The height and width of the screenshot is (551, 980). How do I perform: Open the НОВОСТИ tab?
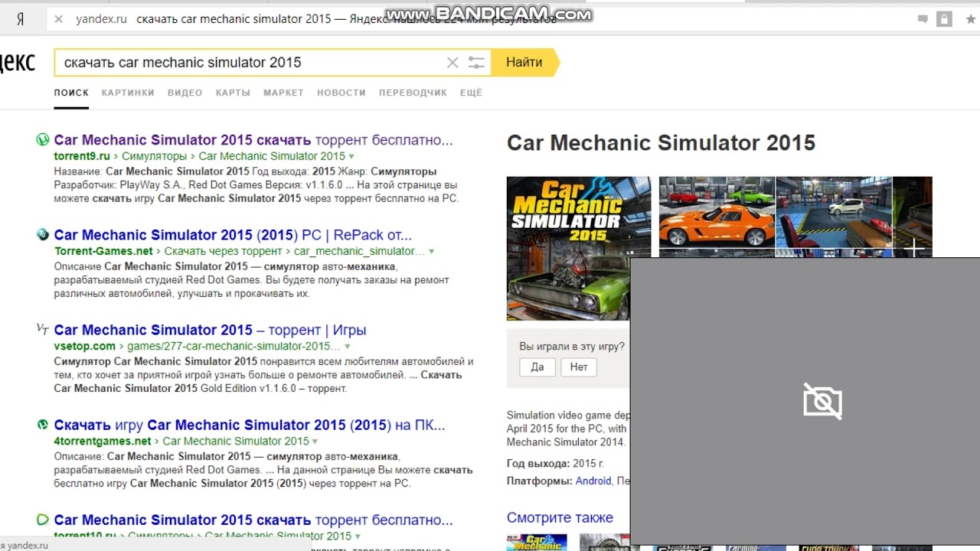(341, 93)
